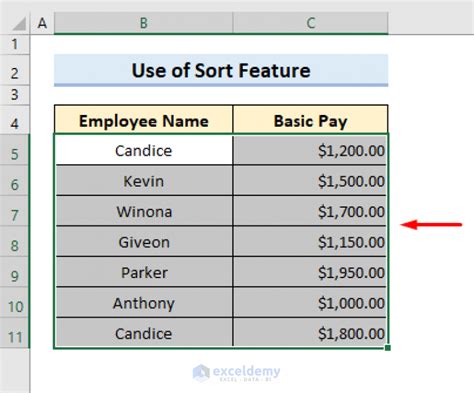Select row 3 header

click(15, 95)
